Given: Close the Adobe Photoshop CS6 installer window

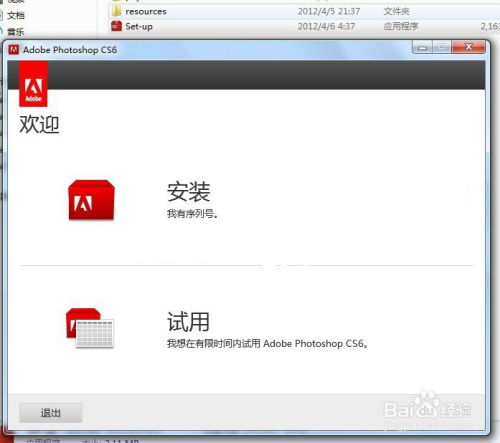Looking at the screenshot, I should pyautogui.click(x=468, y=47).
